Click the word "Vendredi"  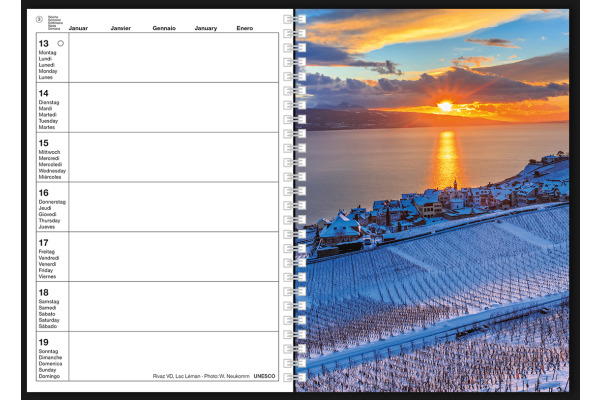(49, 258)
